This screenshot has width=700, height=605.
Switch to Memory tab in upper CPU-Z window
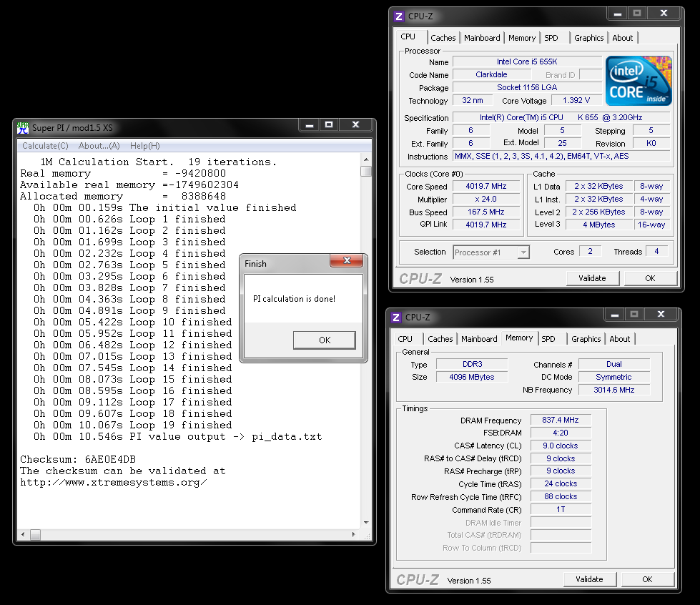pyautogui.click(x=522, y=38)
